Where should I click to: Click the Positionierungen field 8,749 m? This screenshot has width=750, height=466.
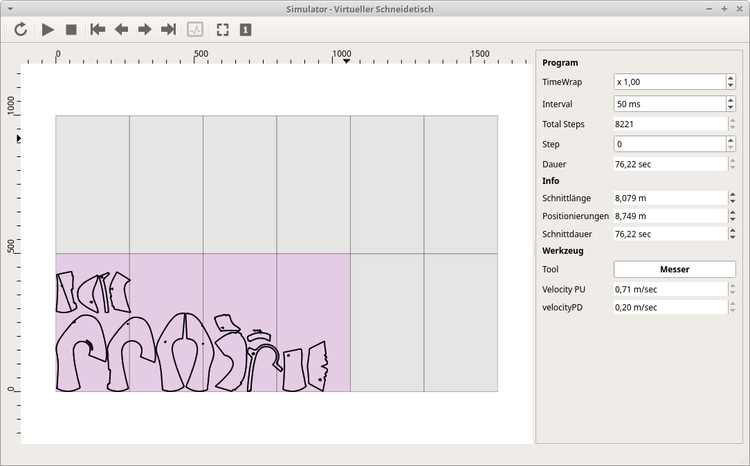pos(670,216)
